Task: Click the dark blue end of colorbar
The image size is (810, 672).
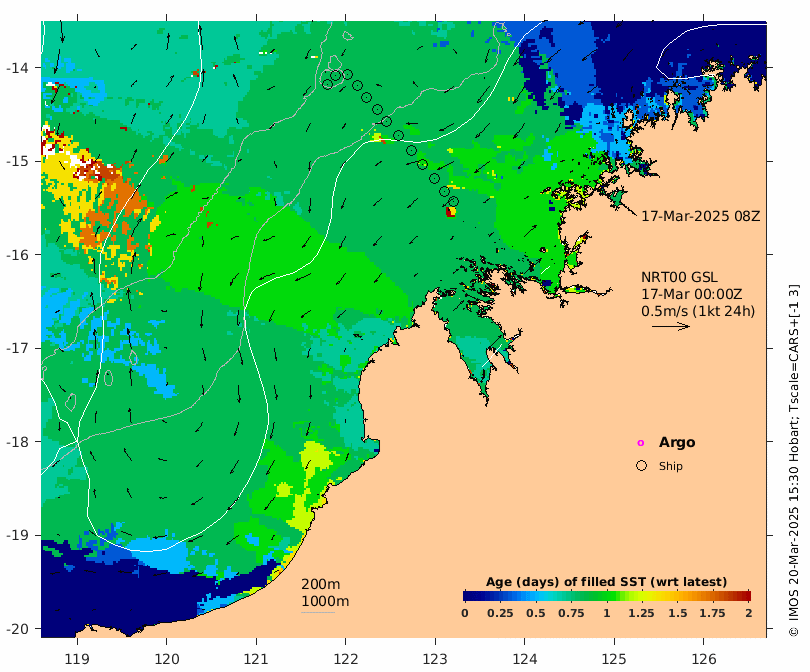Action: click(x=467, y=596)
